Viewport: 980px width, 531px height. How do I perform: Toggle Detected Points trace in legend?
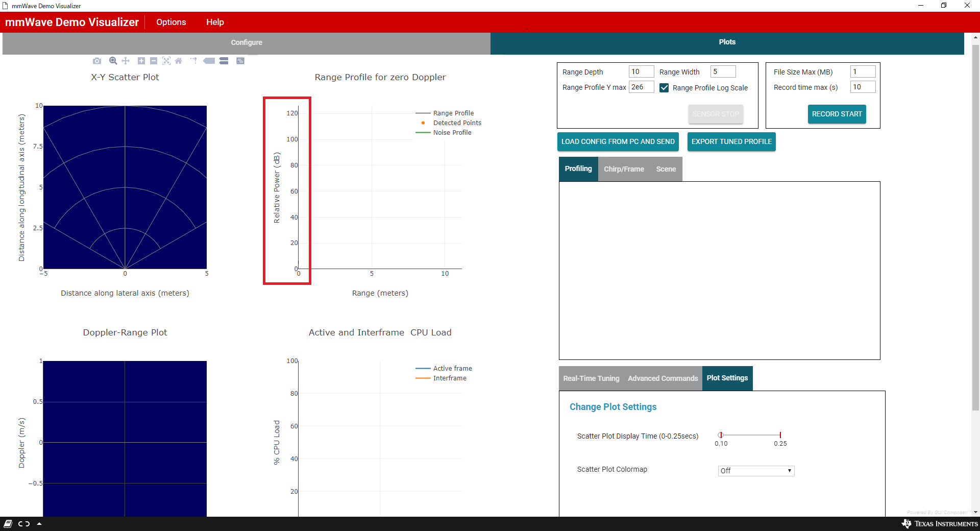449,123
